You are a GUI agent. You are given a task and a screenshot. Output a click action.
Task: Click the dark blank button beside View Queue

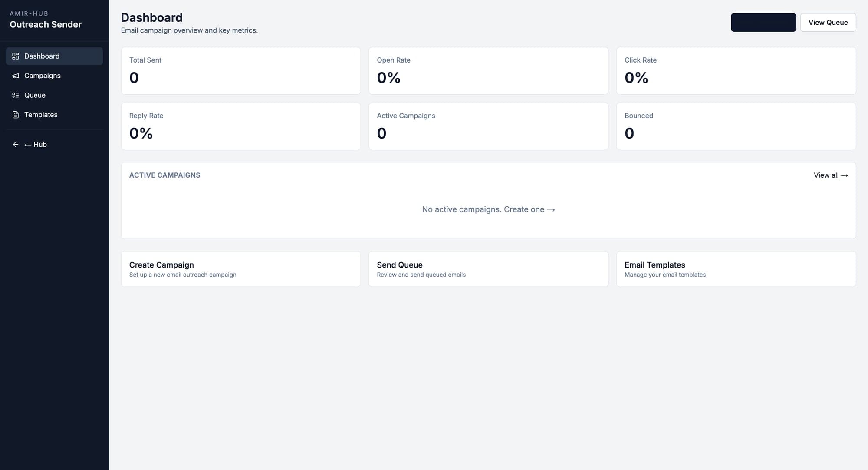point(763,23)
